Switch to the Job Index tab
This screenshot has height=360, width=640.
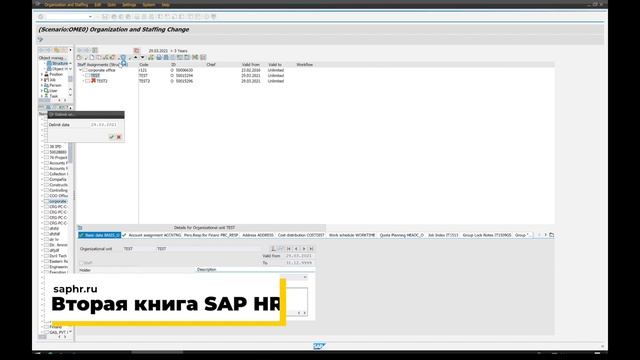(443, 235)
